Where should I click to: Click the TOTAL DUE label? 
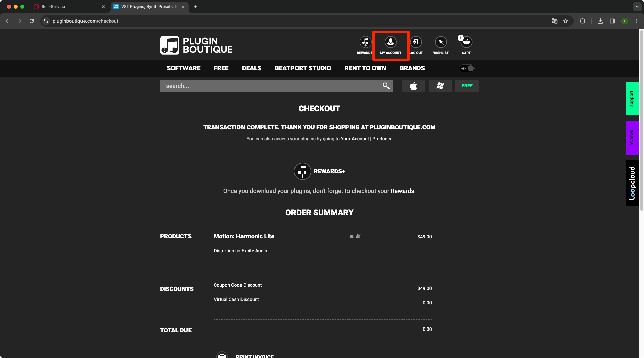[x=176, y=330]
